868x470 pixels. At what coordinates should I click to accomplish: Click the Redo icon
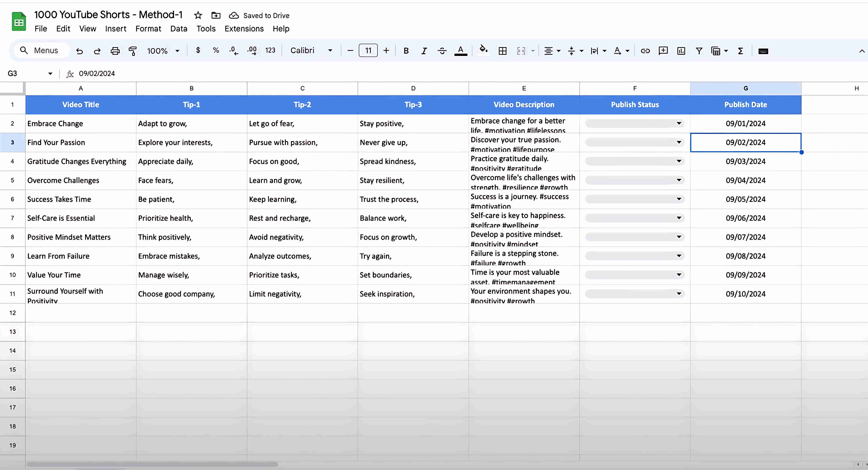coord(97,51)
